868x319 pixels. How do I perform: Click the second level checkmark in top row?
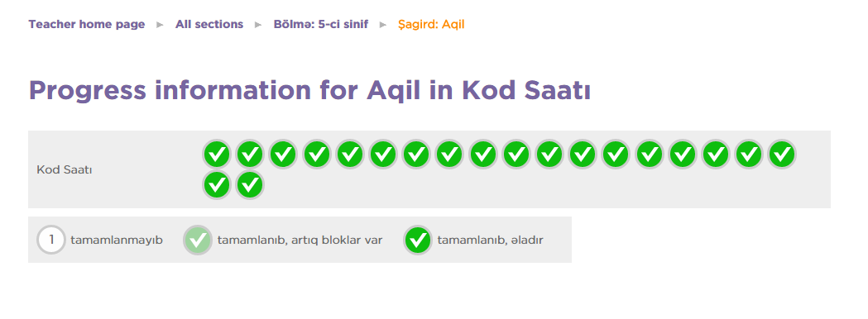(250, 155)
